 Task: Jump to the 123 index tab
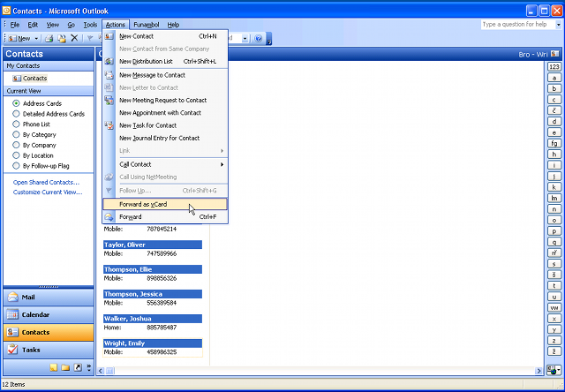pos(554,66)
